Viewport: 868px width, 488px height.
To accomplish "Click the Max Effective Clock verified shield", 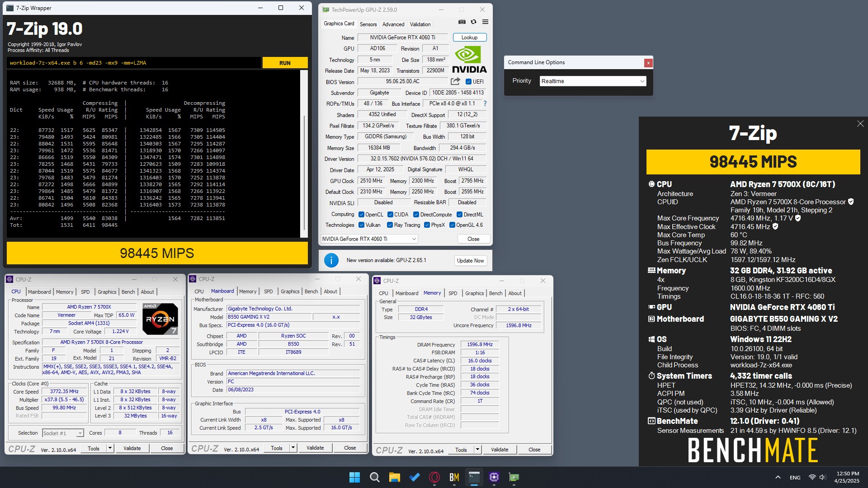I will 775,226.
